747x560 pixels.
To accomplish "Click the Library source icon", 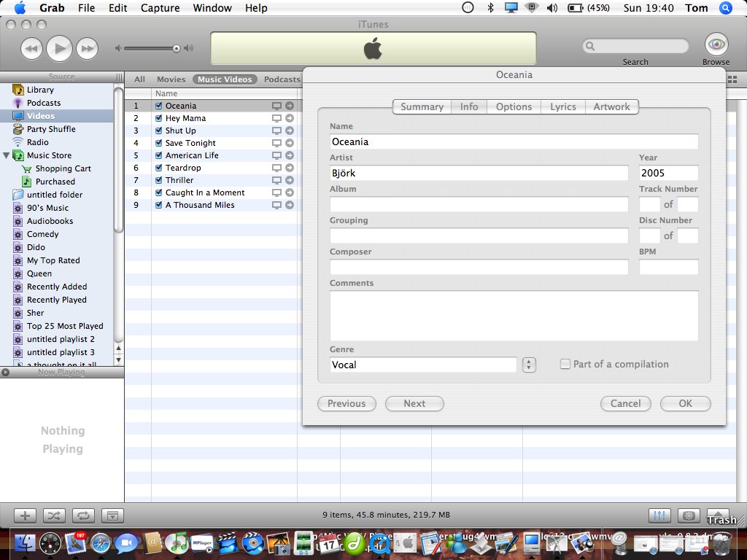I will click(18, 90).
